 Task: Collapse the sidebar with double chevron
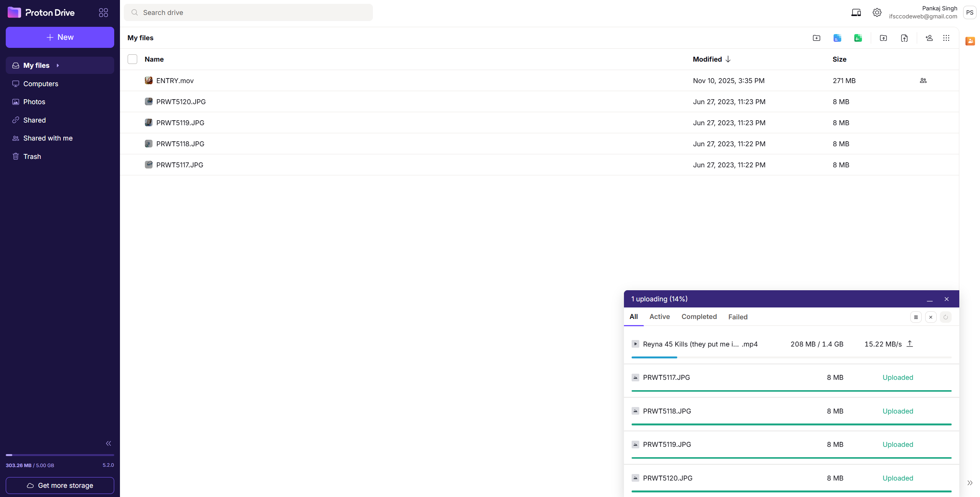point(108,443)
